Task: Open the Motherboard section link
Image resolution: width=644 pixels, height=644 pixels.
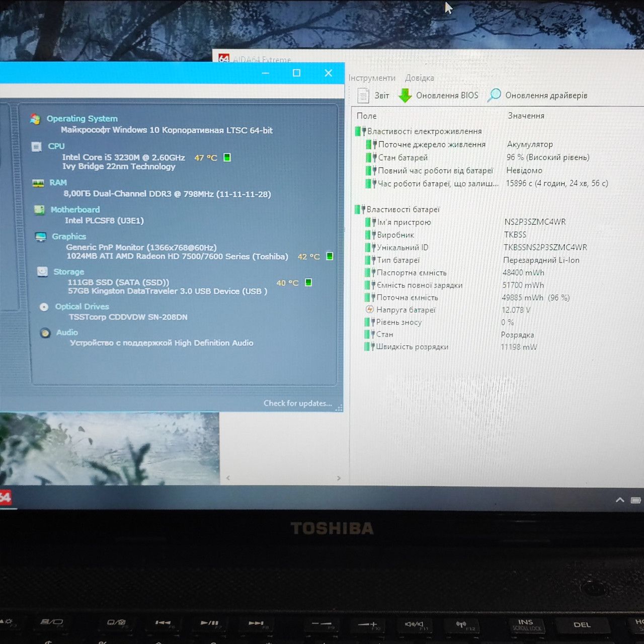Action: 75,209
